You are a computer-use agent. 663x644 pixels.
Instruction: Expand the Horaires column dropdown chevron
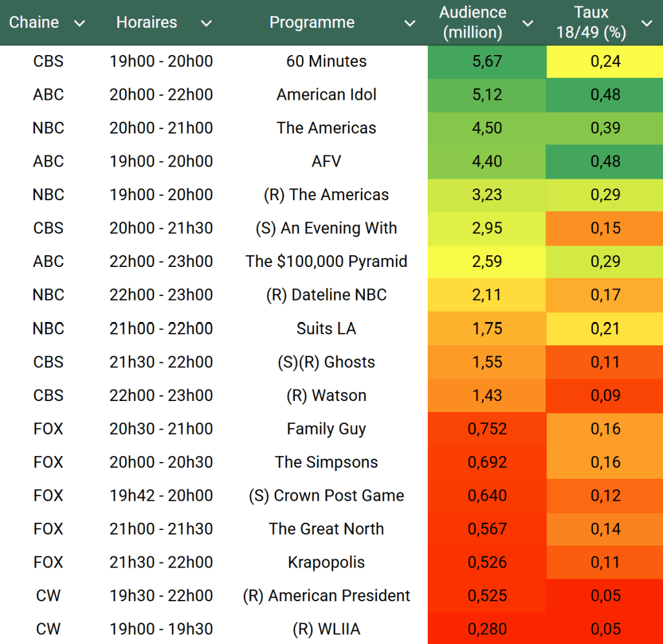[x=206, y=23]
